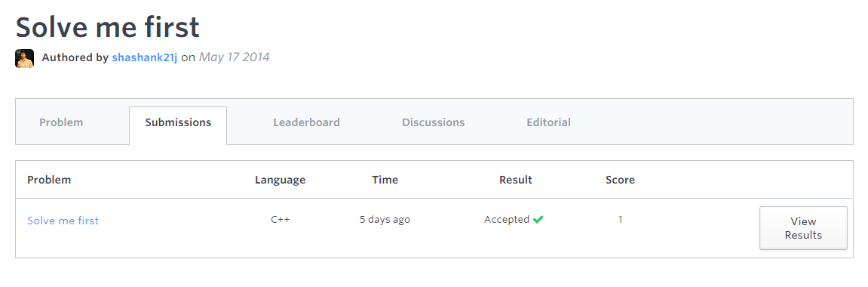Click the 5 days ago timestamp
Viewport: 868px width, 287px height.
pyautogui.click(x=385, y=220)
